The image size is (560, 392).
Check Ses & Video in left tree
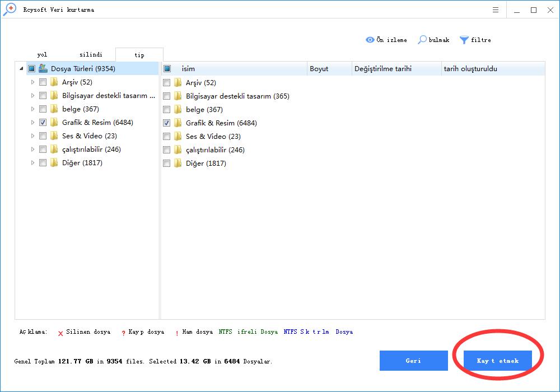[x=43, y=136]
